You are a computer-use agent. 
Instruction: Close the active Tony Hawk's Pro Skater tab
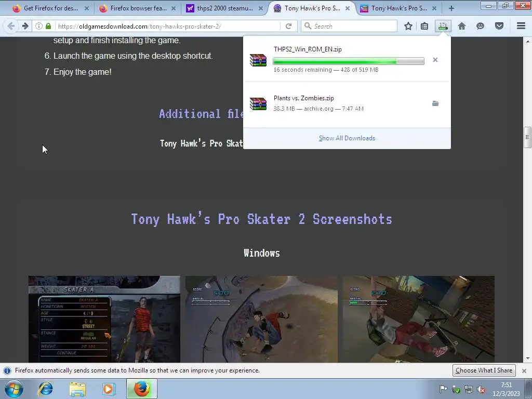pos(348,8)
